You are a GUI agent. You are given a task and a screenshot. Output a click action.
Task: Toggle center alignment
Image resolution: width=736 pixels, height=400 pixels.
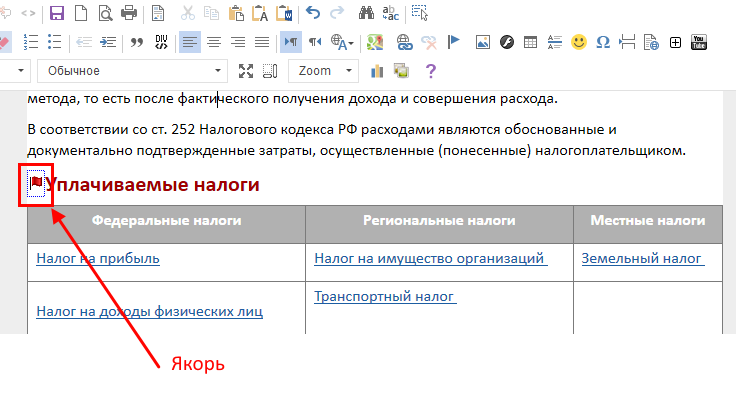point(214,42)
